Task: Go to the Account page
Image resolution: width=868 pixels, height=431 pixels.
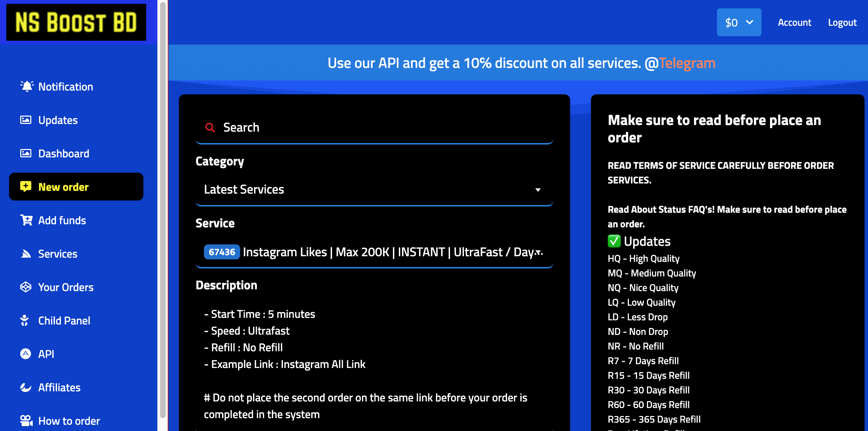Action: [x=795, y=22]
